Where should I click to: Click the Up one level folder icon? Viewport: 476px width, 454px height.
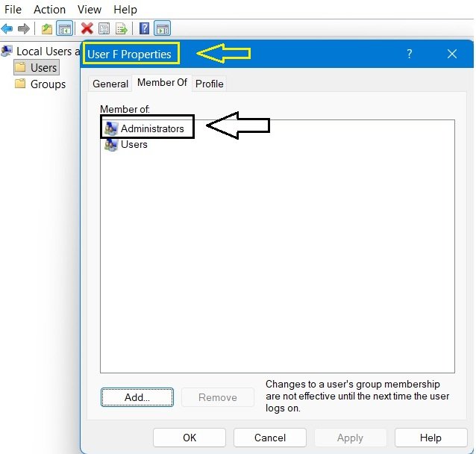click(47, 29)
